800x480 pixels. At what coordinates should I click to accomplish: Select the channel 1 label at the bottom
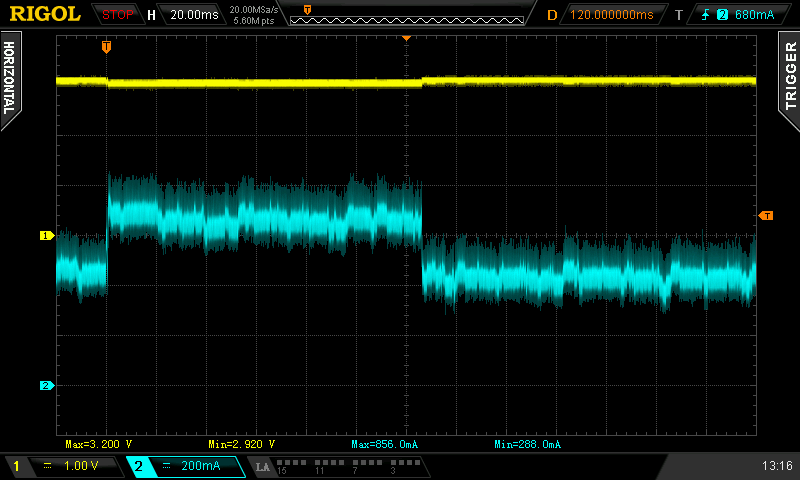(16, 466)
